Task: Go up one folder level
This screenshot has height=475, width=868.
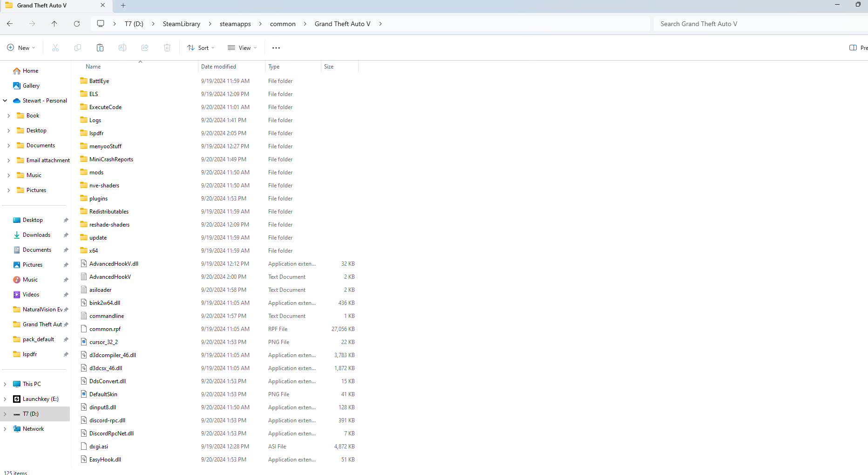Action: (x=54, y=24)
